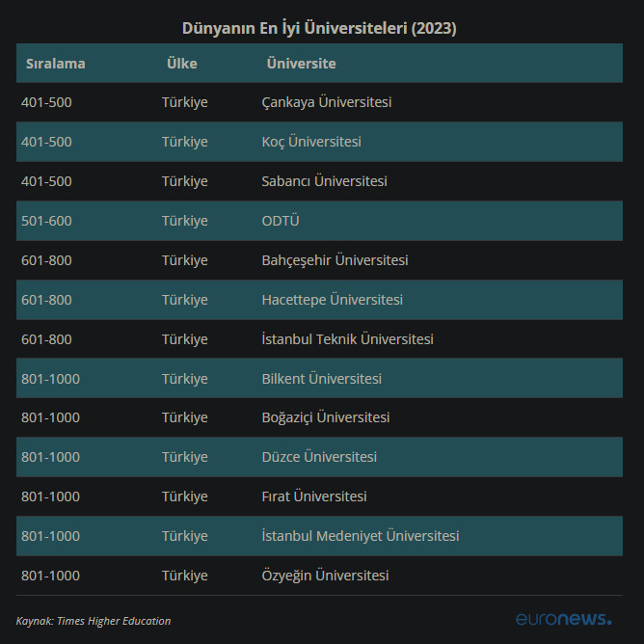The height and width of the screenshot is (644, 644).
Task: Select 'Bilkent Üniversitesi' cell
Action: coord(322,379)
